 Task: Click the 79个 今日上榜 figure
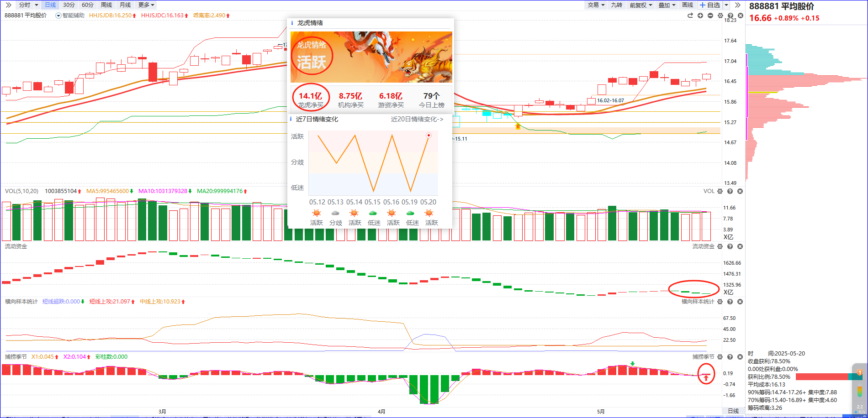click(x=431, y=99)
